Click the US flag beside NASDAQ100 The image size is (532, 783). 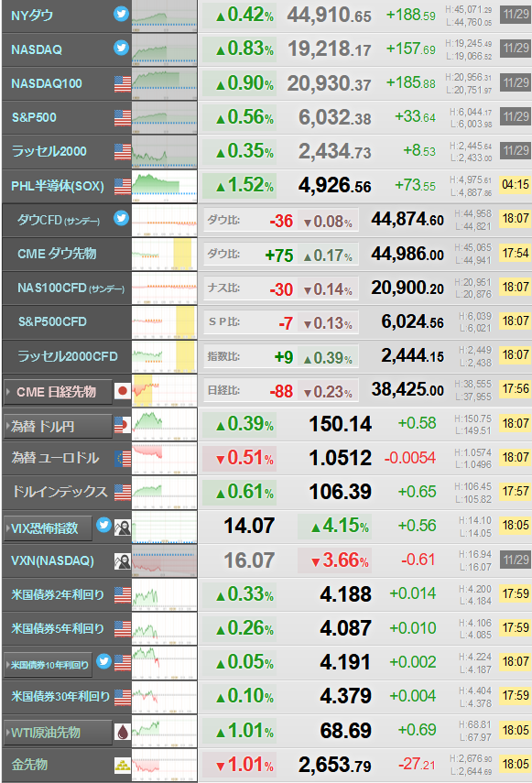tap(123, 83)
